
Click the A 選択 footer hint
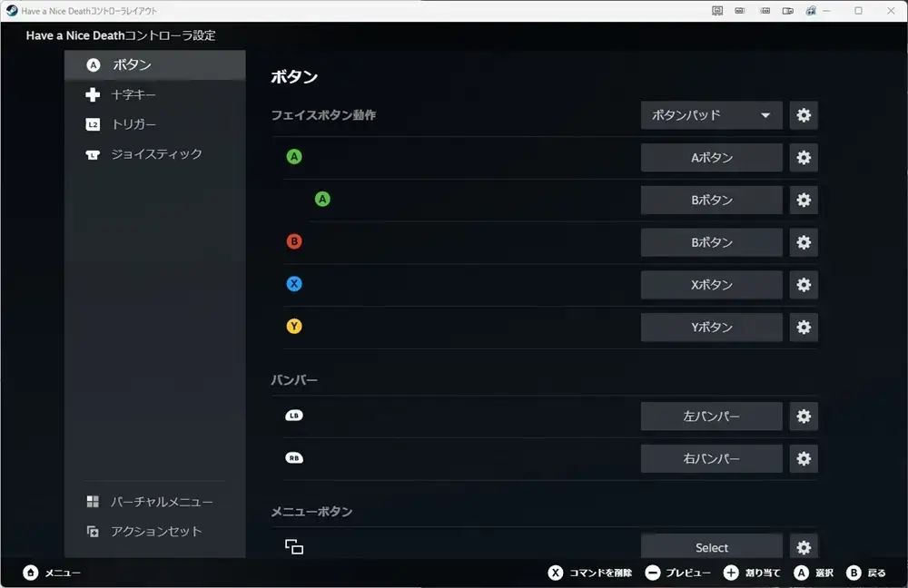click(x=813, y=573)
